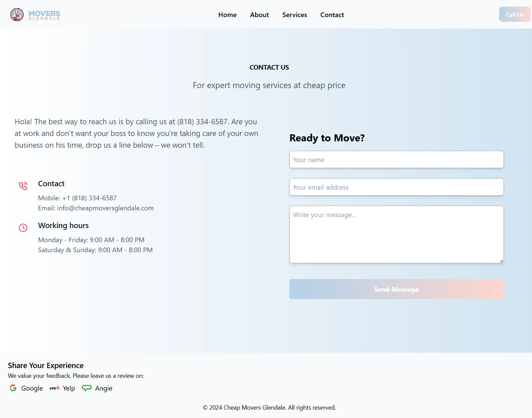Click the We value your feedback text

click(76, 376)
